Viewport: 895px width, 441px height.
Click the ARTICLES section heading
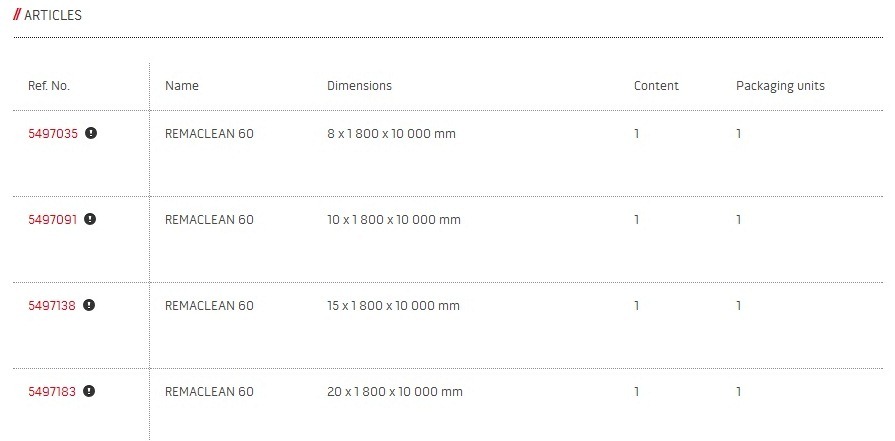(x=54, y=16)
